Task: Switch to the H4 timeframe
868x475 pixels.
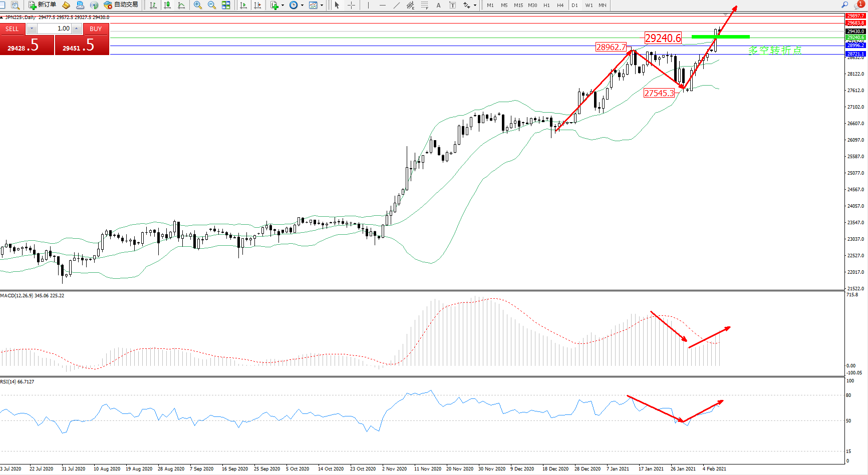Action: click(x=560, y=5)
